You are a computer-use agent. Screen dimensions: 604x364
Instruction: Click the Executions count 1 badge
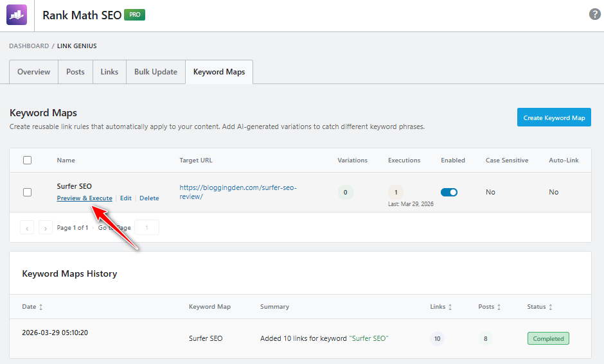tap(396, 192)
